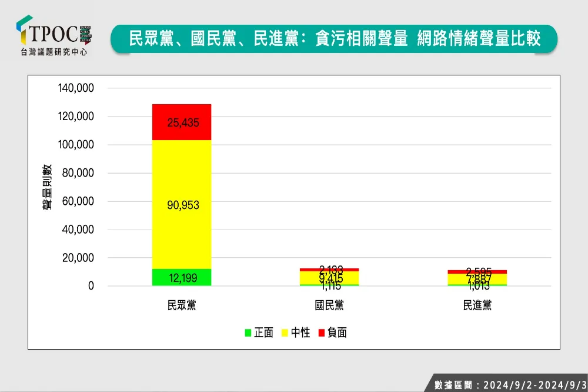This screenshot has height=392, width=588.
Task: Select the 國民黨 axis label
Action: pyautogui.click(x=329, y=305)
